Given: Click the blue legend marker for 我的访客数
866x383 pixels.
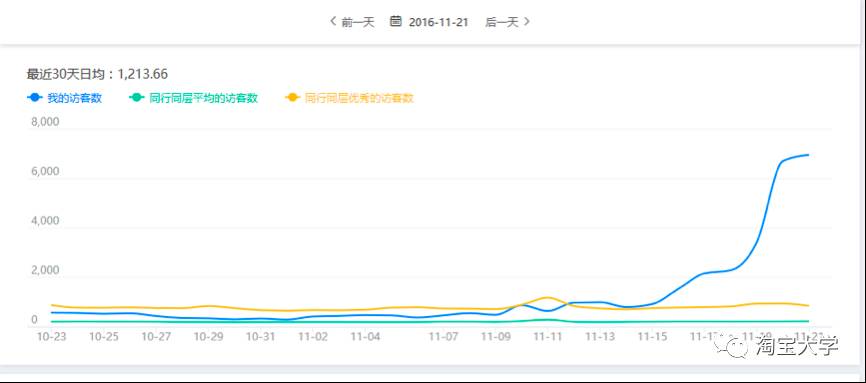Looking at the screenshot, I should tap(35, 98).
